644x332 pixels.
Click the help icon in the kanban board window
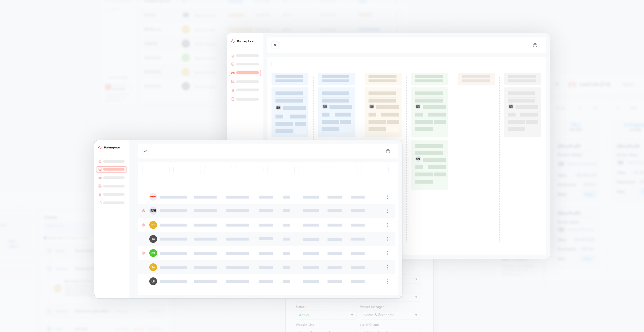(x=535, y=45)
